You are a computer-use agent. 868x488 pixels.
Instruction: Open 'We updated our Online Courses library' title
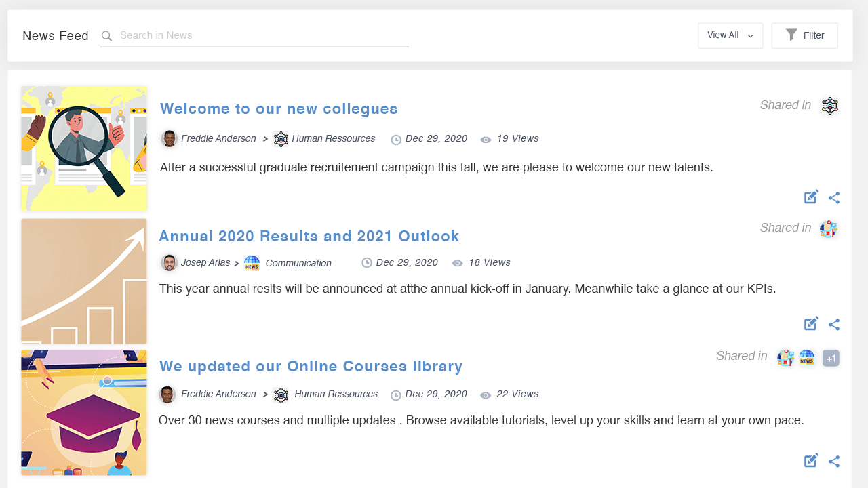pos(311,367)
